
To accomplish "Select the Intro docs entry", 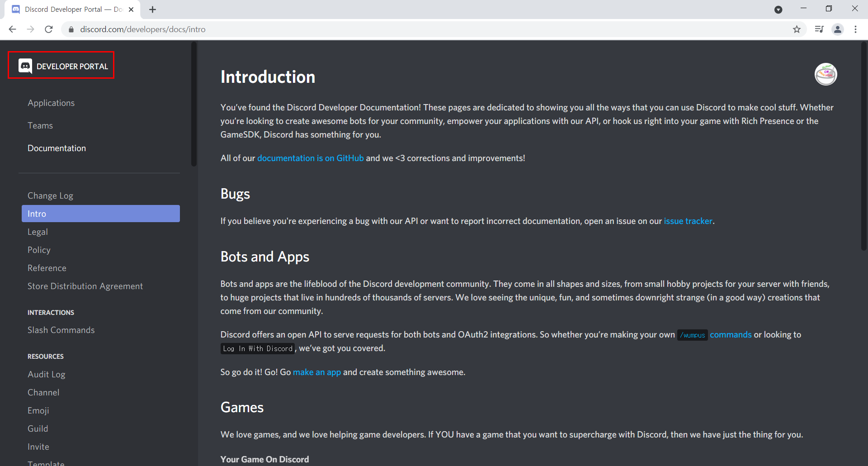I will 101,214.
